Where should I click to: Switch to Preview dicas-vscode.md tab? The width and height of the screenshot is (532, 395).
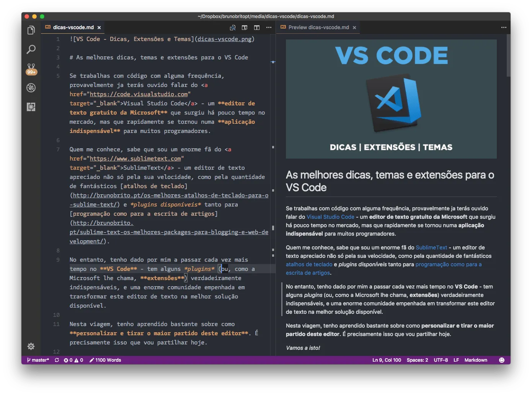318,27
